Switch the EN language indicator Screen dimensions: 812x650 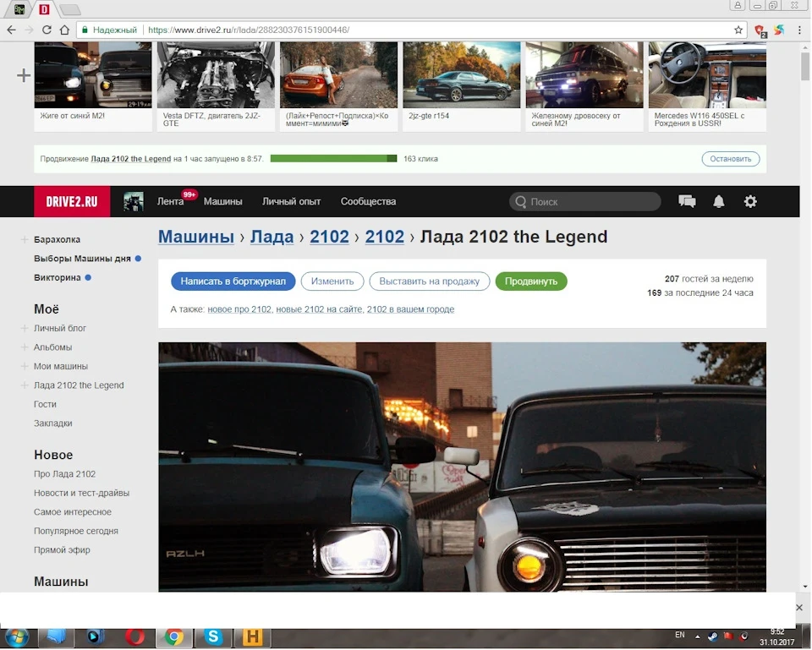[x=680, y=635]
